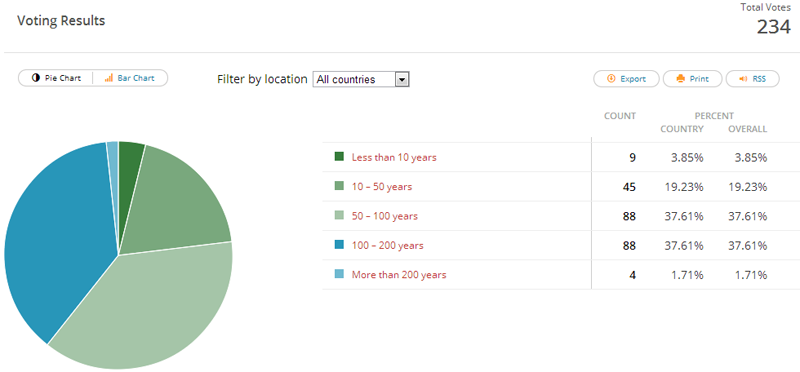
Task: Click the blue '100 – 200 years' swatch
Action: click(339, 245)
